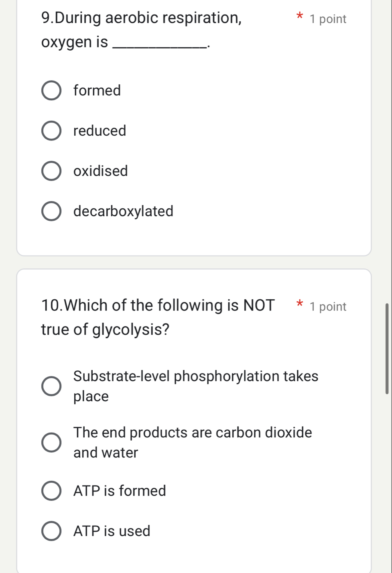The height and width of the screenshot is (573, 392).
Task: Click the 'reduced' answer label text
Action: pos(100,131)
